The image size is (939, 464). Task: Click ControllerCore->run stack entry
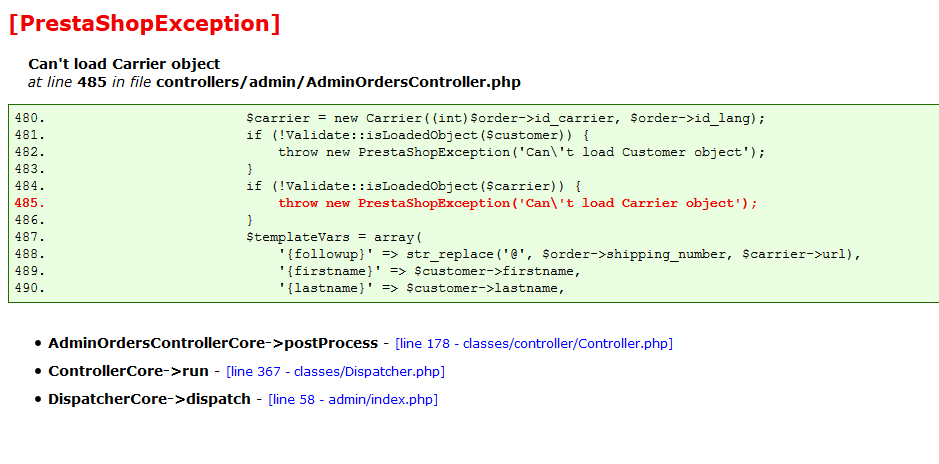(128, 371)
